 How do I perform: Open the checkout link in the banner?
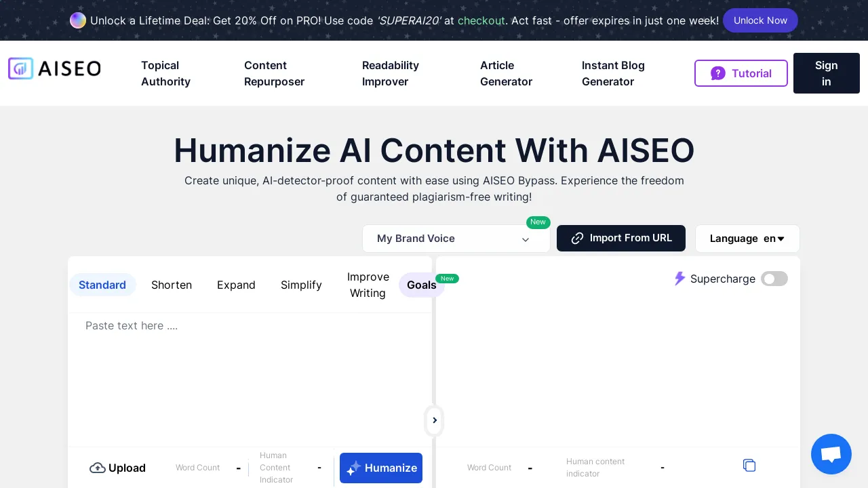481,20
